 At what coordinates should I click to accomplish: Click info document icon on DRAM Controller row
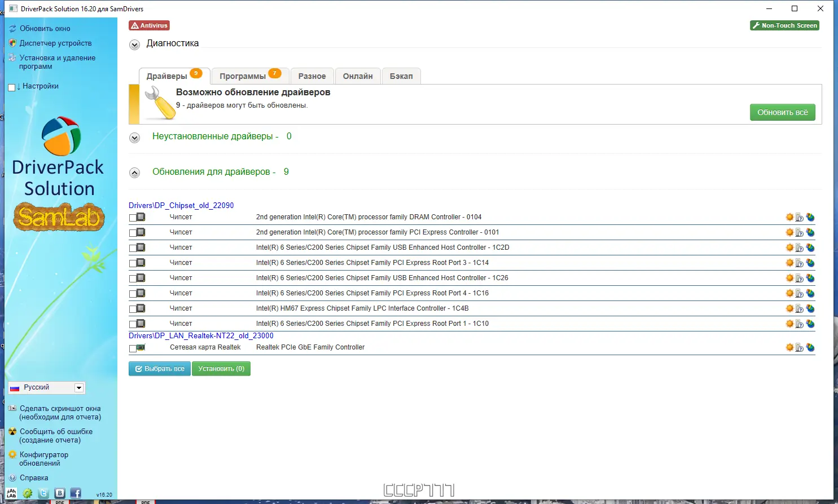800,217
